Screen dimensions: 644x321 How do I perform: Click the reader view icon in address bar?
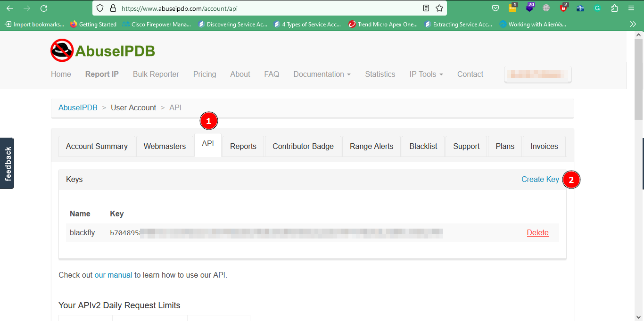(x=426, y=8)
